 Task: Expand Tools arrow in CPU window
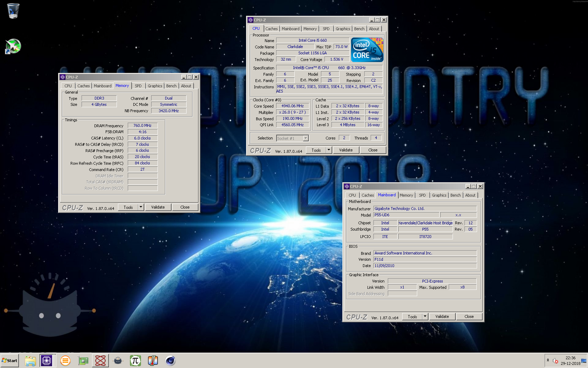pos(328,150)
